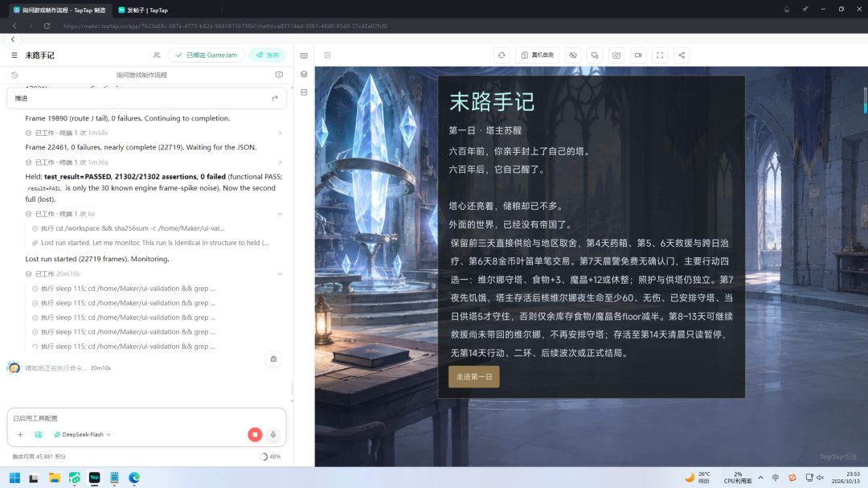The image size is (868, 488).
Task: Open the image gallery icon in input box
Action: tap(39, 435)
